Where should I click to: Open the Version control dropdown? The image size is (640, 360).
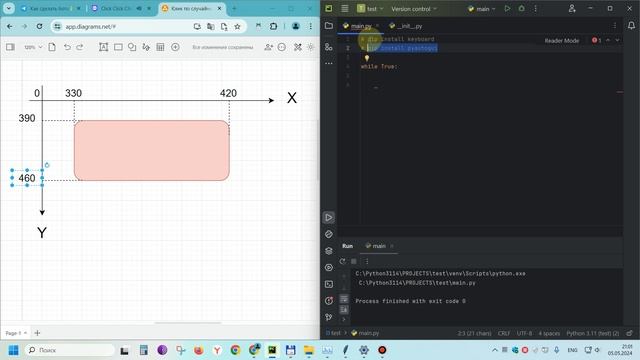tap(414, 9)
